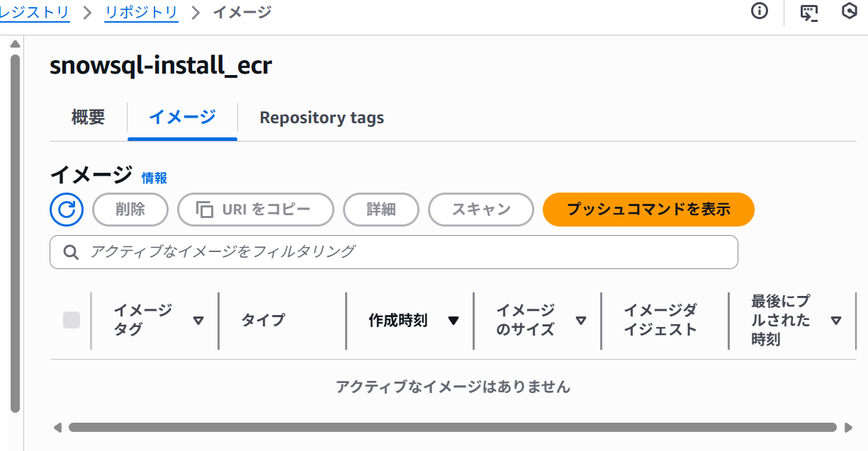Image resolution: width=868 pixels, height=451 pixels.
Task: Open the info circle icon in header
Action: (760, 12)
